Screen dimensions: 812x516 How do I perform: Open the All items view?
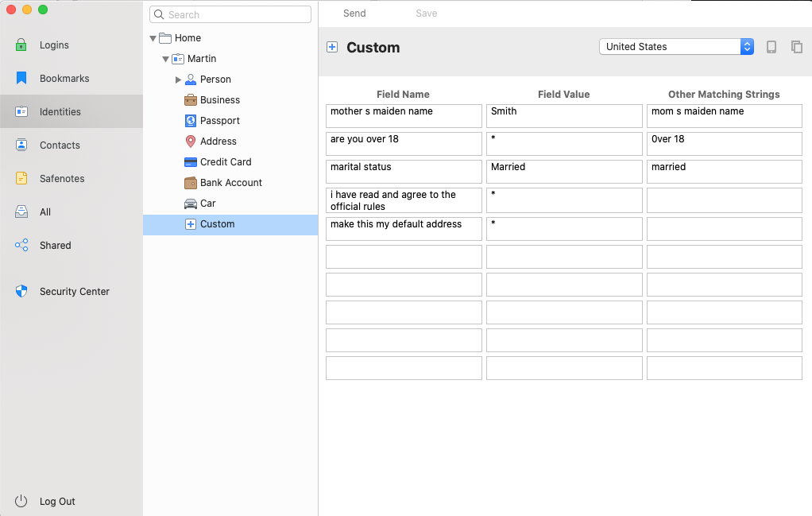click(x=47, y=211)
